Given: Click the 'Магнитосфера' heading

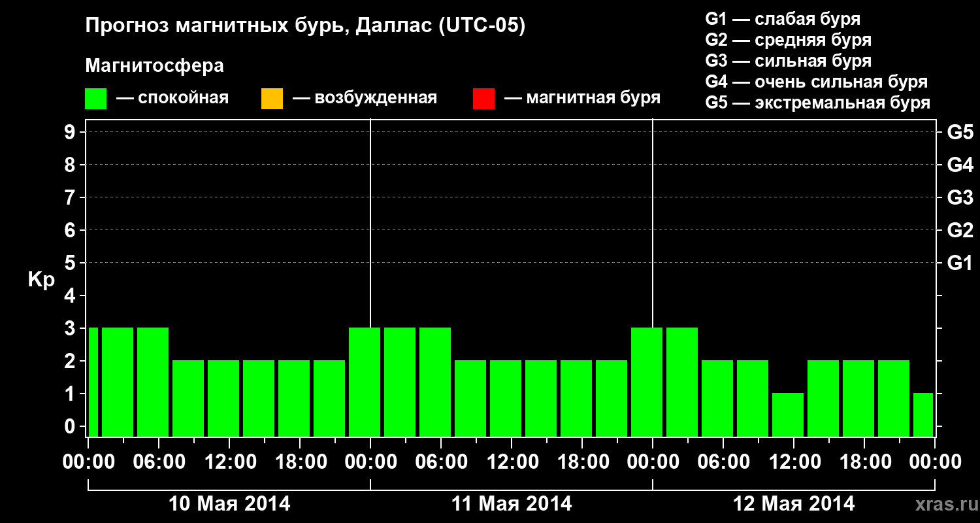Looking at the screenshot, I should [x=155, y=66].
